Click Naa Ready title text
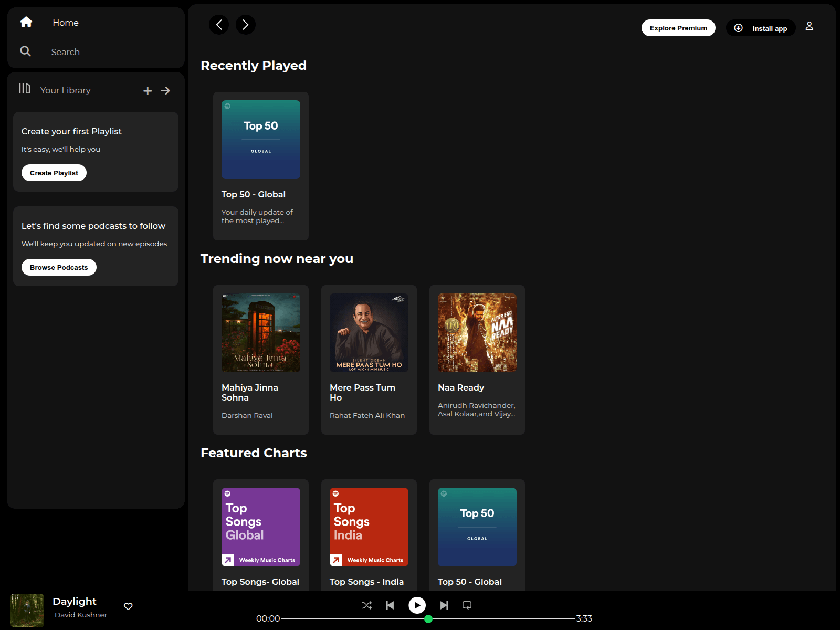 tap(461, 387)
